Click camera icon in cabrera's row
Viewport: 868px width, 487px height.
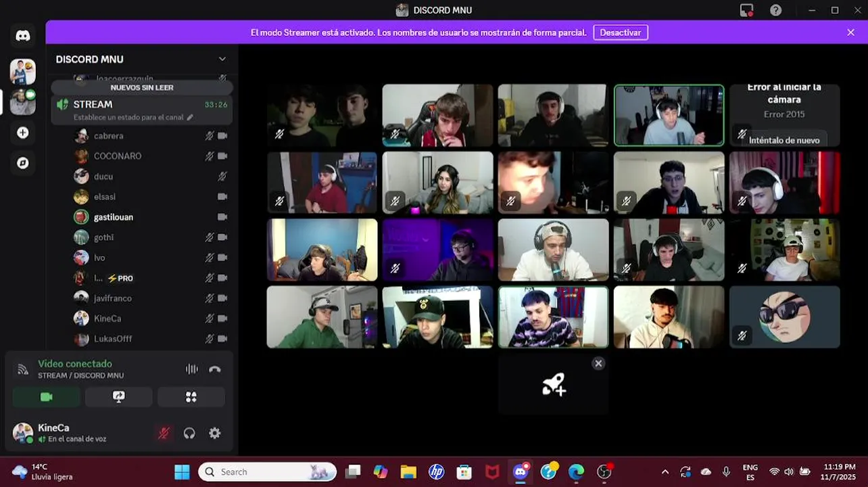click(x=222, y=136)
